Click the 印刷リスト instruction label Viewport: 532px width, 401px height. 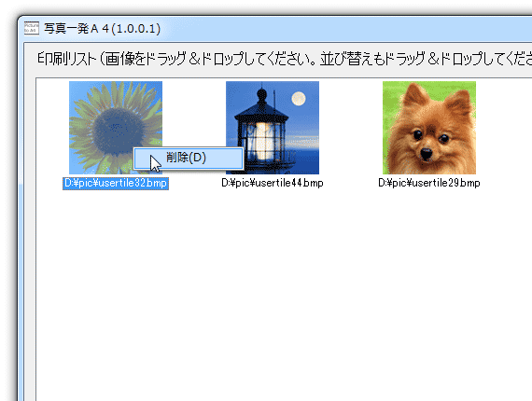click(285, 59)
